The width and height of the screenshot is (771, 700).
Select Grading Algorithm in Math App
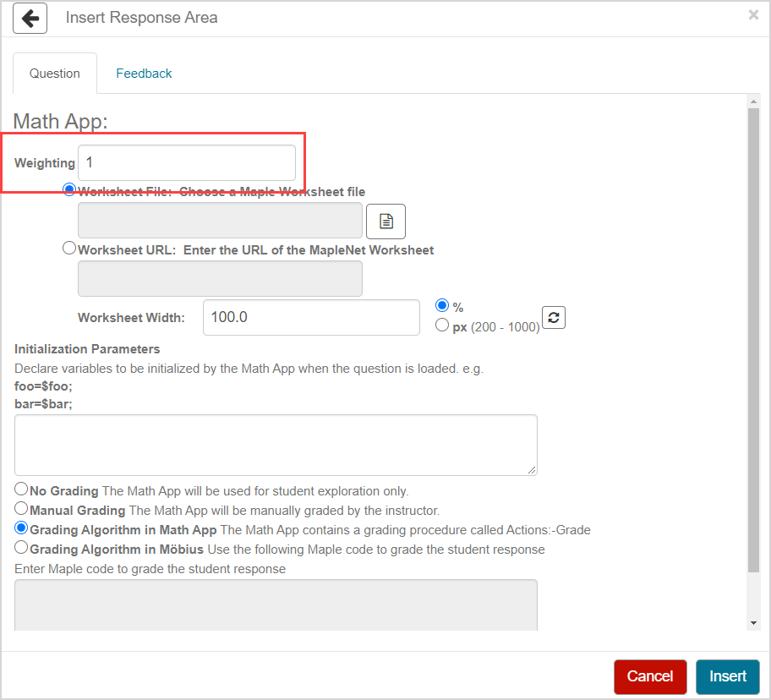[x=22, y=528]
